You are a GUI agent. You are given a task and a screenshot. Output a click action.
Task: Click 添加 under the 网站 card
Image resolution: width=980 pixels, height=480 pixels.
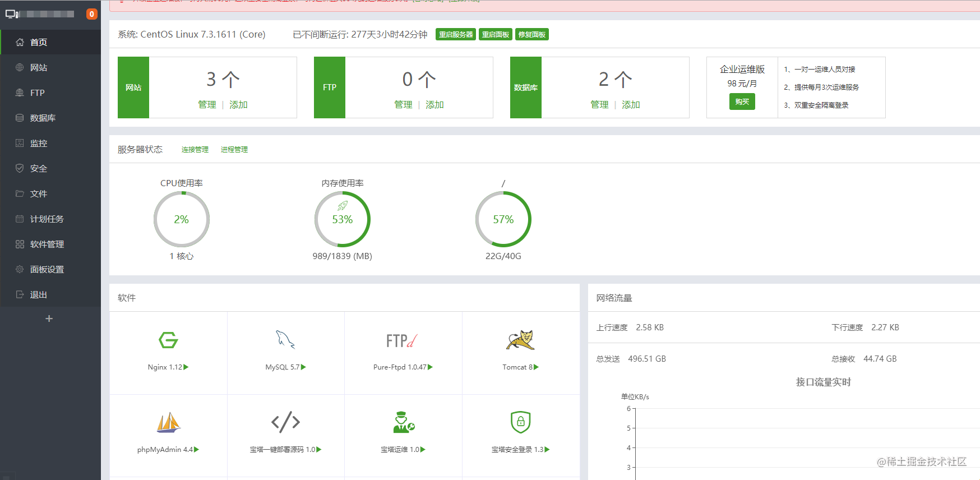pos(238,104)
